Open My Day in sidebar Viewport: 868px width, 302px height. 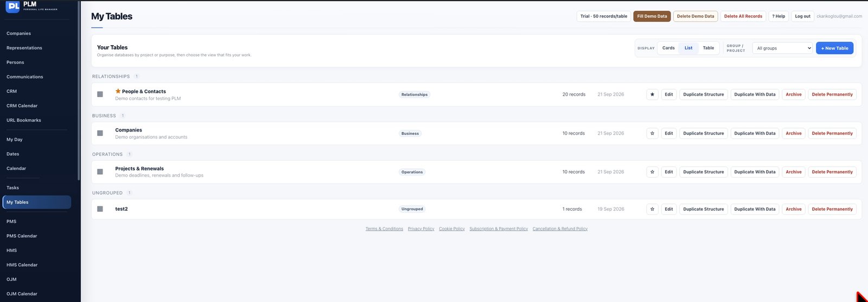point(14,140)
